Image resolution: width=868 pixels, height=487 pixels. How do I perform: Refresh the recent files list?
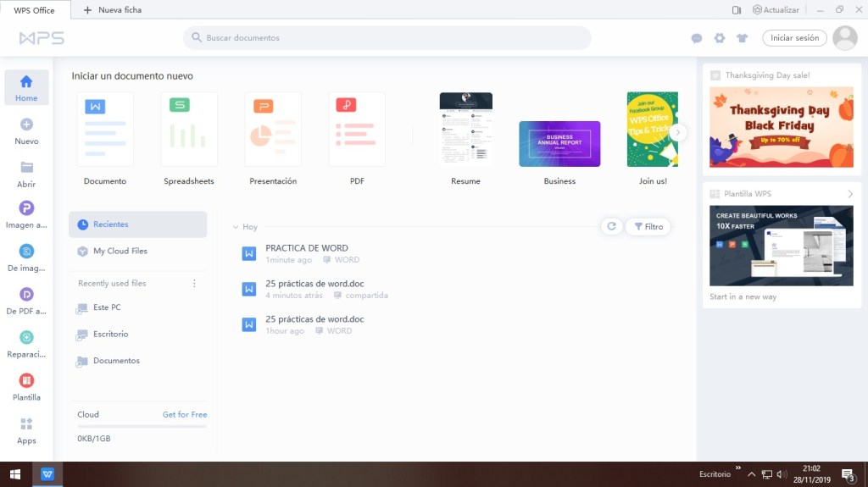pos(610,226)
